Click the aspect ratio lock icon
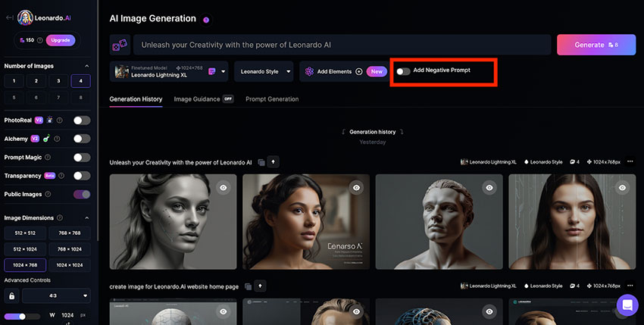The image size is (644, 325). (x=11, y=295)
